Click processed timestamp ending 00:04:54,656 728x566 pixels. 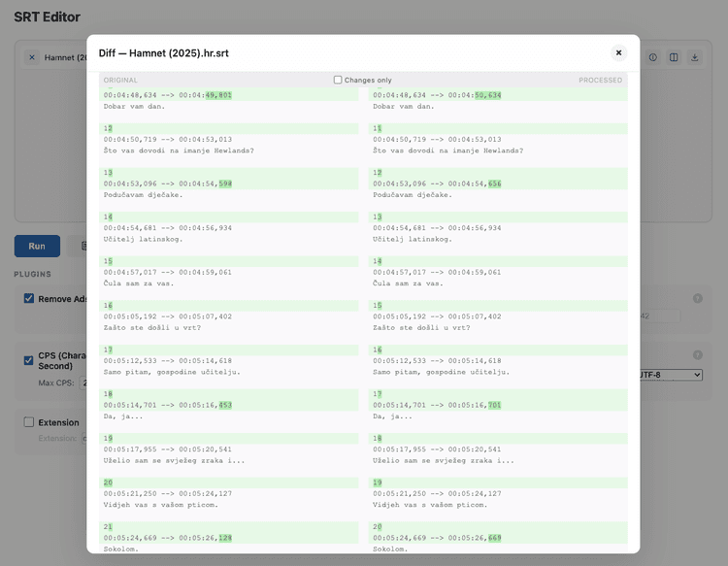click(437, 183)
